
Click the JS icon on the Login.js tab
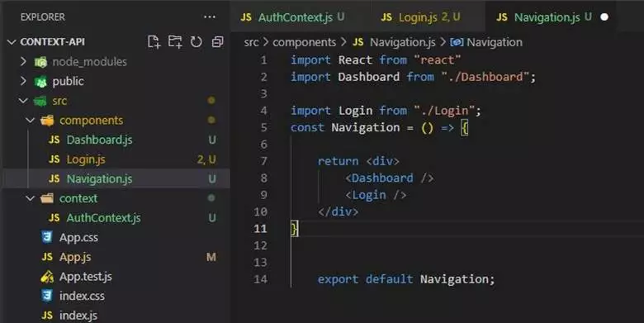coord(386,17)
